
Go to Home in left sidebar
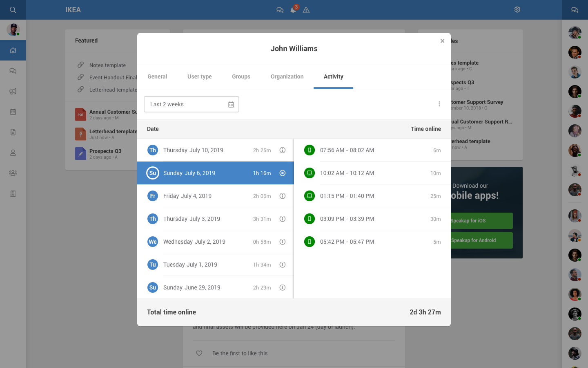tap(13, 50)
